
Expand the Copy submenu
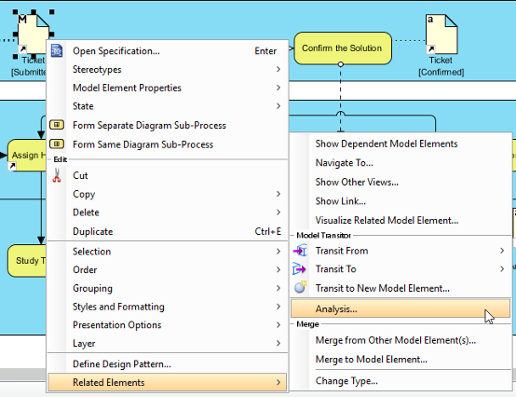tap(168, 194)
